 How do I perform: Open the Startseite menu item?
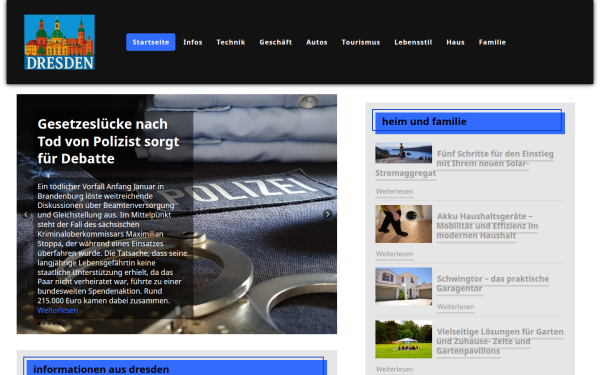(x=151, y=42)
